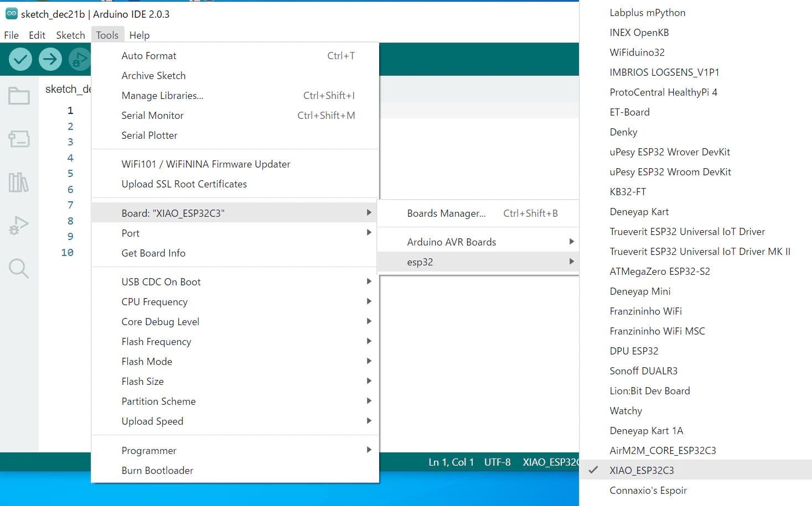
Task: Expand the Port submenu
Action: (x=235, y=233)
